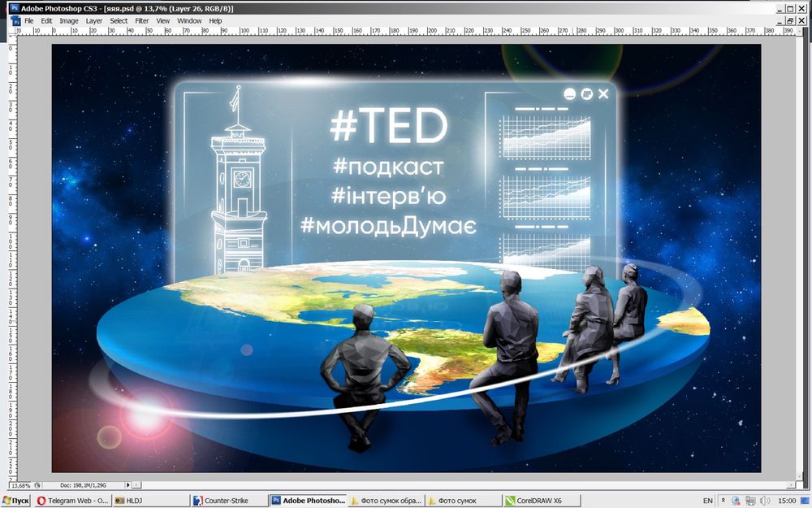The width and height of the screenshot is (812, 508).
Task: Open the File menu
Action: pyautogui.click(x=29, y=21)
